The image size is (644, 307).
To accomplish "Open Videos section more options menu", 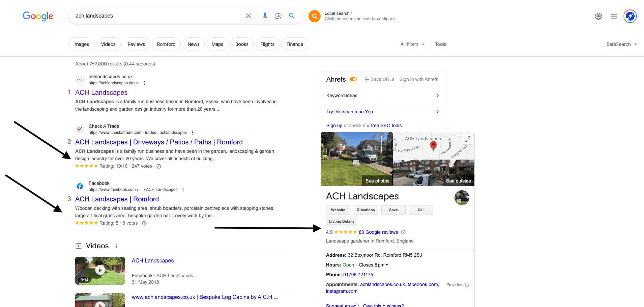I will 116,246.
